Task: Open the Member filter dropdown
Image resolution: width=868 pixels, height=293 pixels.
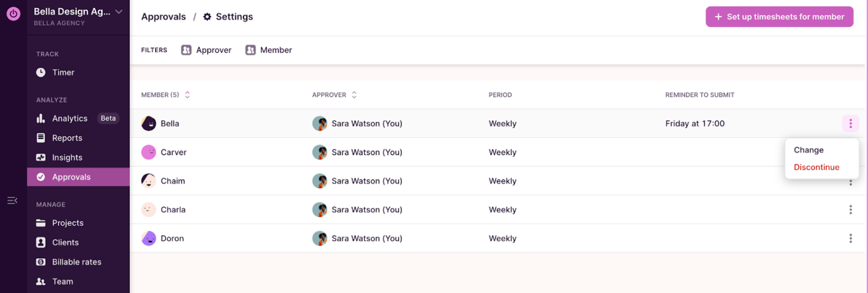Action: coord(269,50)
